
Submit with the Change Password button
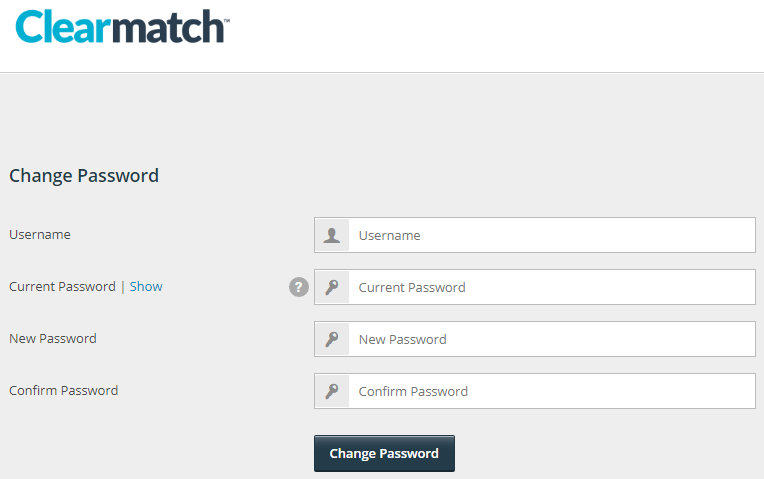coord(384,453)
